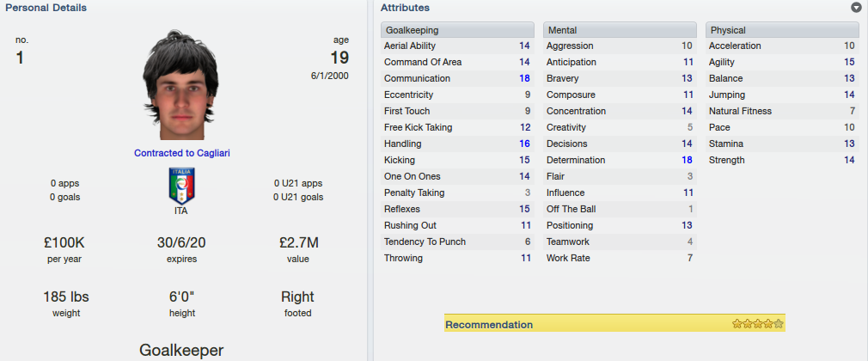Screen dimensions: 868x361
Task: Select the Mental column header
Action: click(620, 30)
